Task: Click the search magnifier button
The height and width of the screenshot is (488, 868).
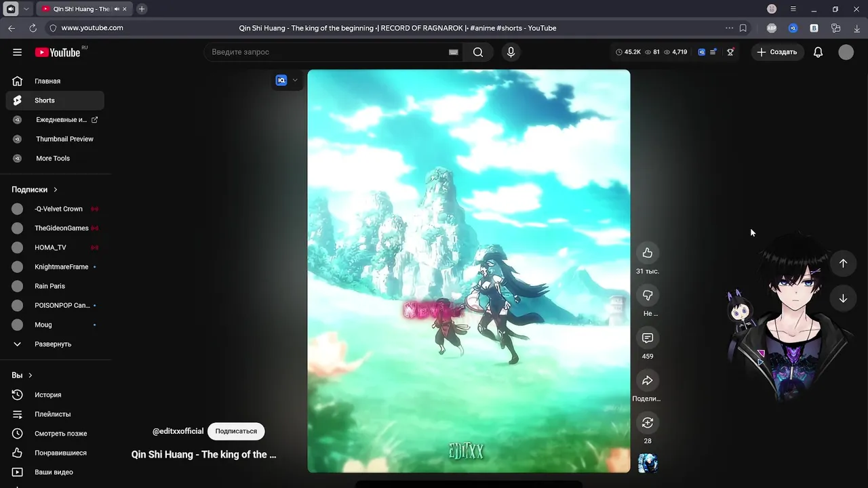Action: 478,52
